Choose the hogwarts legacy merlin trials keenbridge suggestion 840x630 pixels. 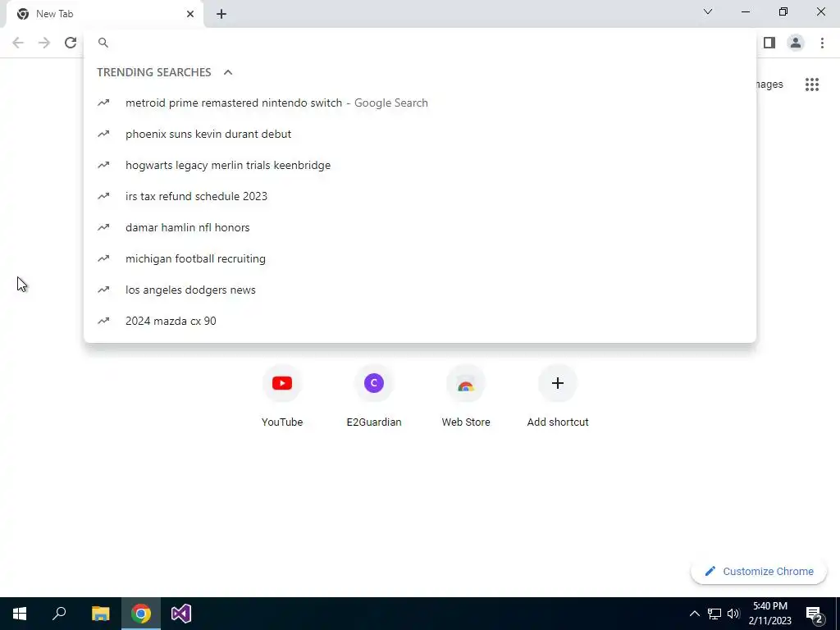coord(420,165)
